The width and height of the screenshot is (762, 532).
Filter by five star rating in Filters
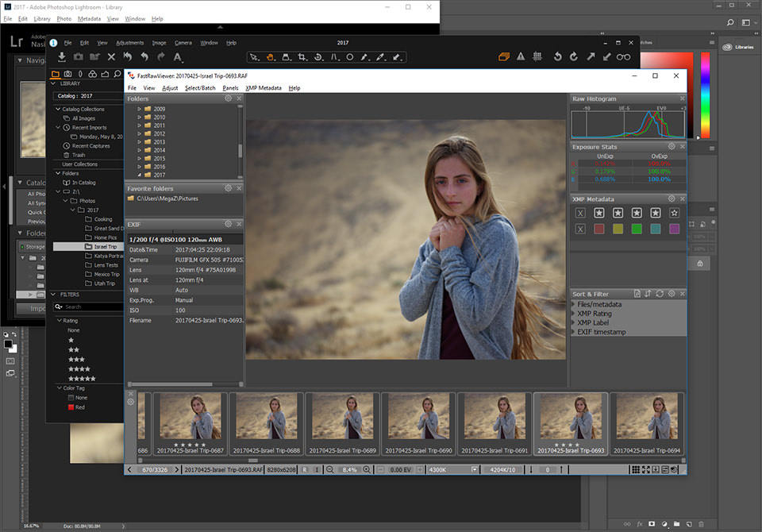(x=82, y=379)
